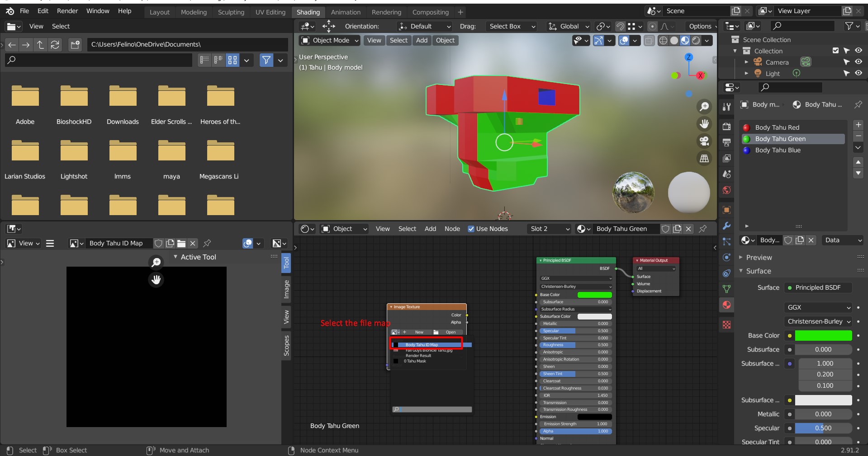This screenshot has height=456, width=868.
Task: Open the Modifiers wrench properties tab
Action: click(x=726, y=226)
